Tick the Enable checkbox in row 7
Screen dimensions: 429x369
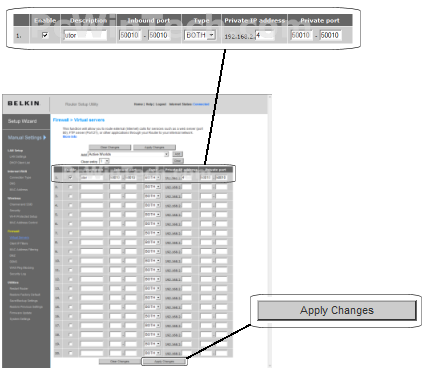pyautogui.click(x=70, y=233)
